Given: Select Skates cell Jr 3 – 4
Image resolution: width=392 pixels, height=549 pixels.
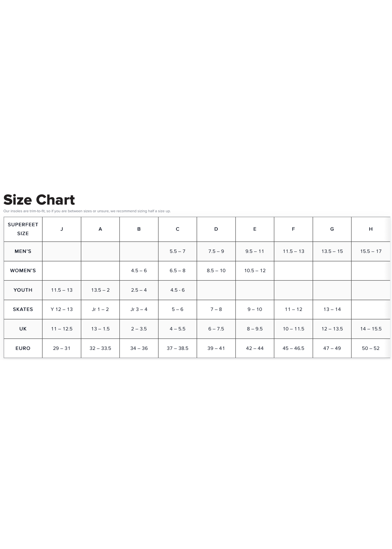Looking at the screenshot, I should [x=139, y=309].
